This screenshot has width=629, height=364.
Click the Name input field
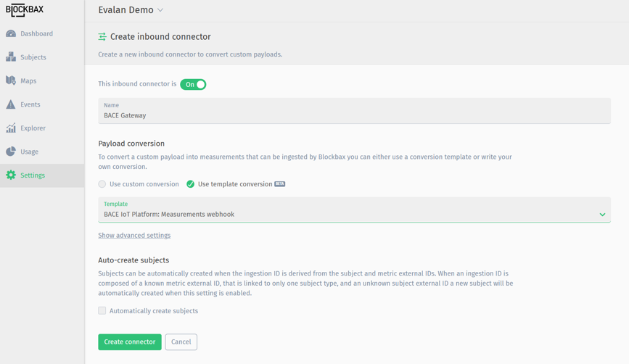(x=354, y=115)
